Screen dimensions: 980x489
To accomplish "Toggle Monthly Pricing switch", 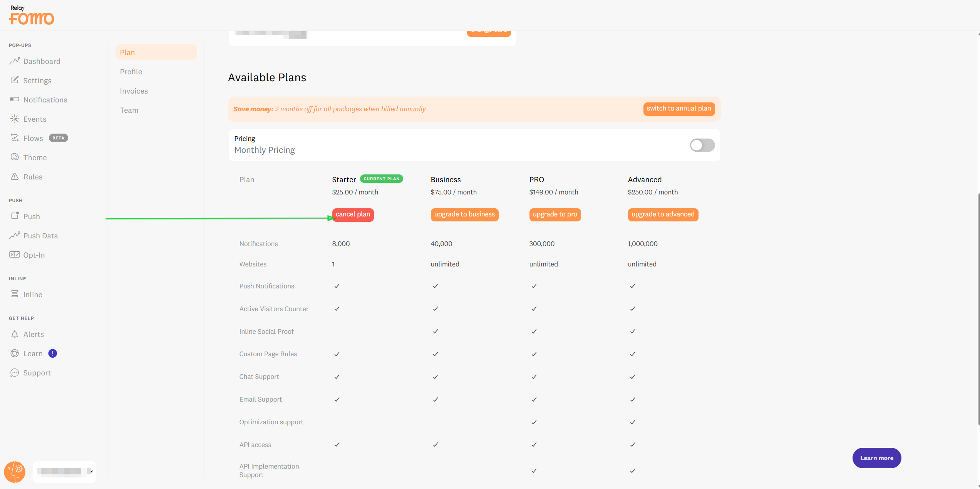I will [x=702, y=145].
